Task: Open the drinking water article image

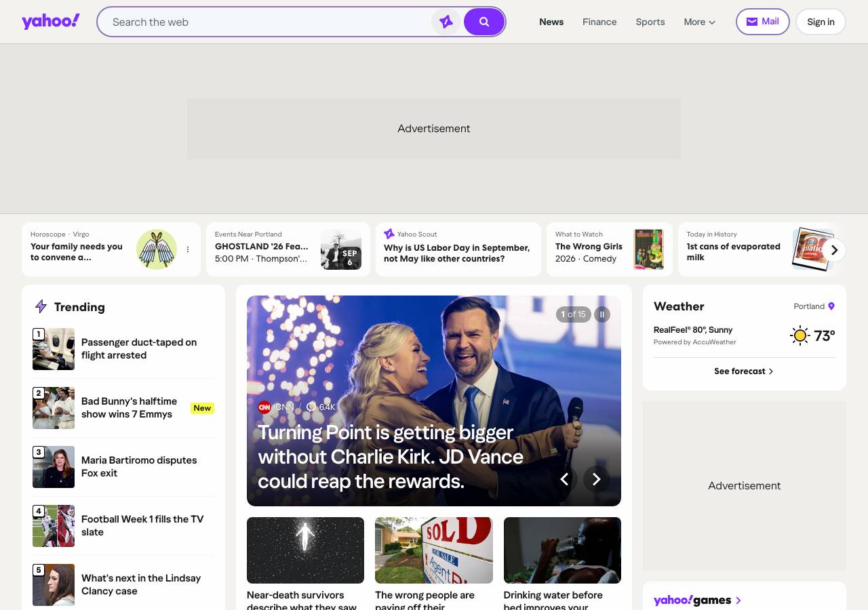Action: pyautogui.click(x=562, y=550)
